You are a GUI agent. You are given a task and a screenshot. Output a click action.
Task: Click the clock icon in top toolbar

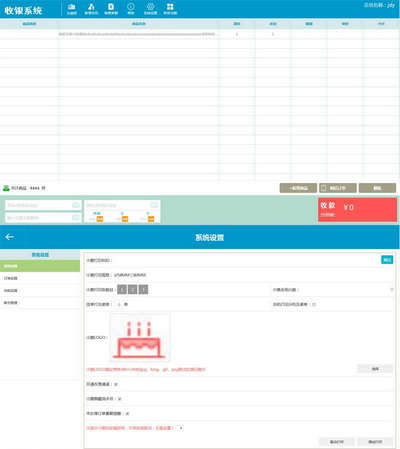(x=131, y=9)
